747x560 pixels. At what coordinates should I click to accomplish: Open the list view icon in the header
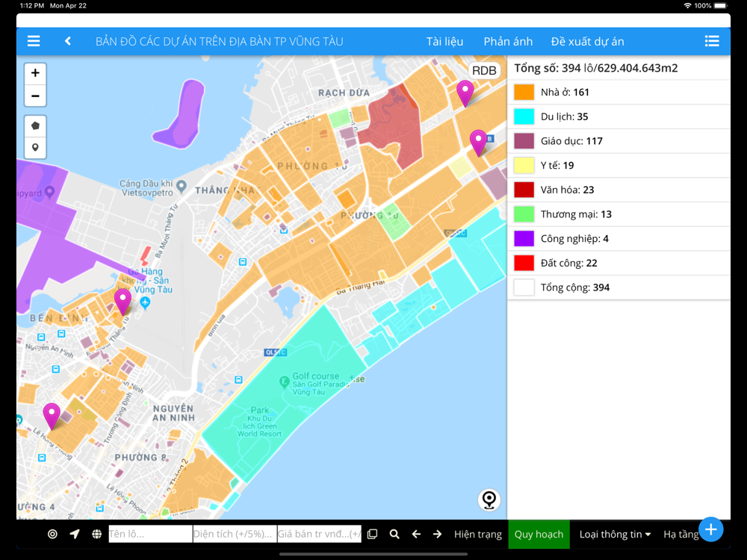click(x=712, y=41)
